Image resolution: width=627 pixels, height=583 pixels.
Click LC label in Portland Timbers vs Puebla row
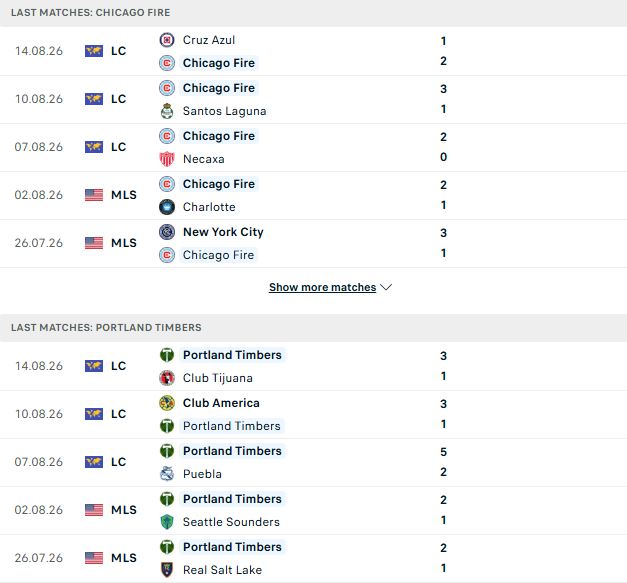118,462
